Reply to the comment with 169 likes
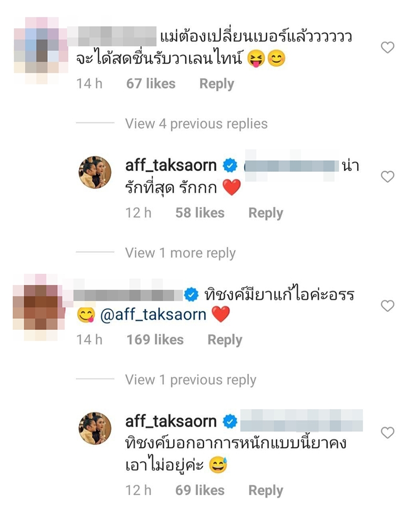 pos(225,340)
